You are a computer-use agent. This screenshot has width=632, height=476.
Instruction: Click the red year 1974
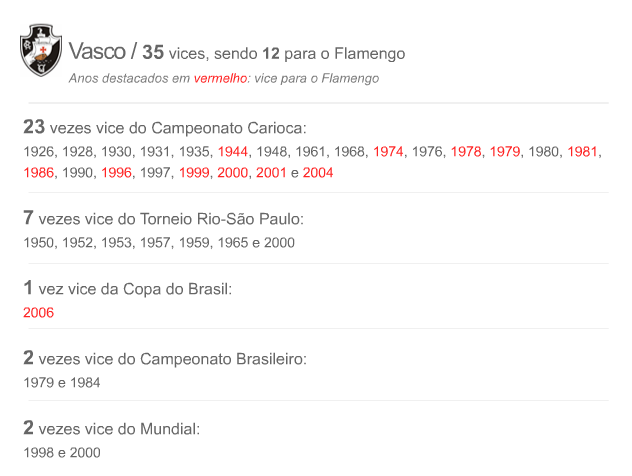[388, 152]
